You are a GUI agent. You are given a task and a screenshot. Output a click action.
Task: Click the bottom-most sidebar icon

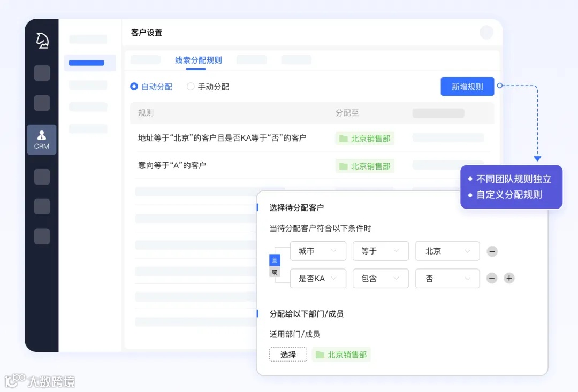point(41,236)
